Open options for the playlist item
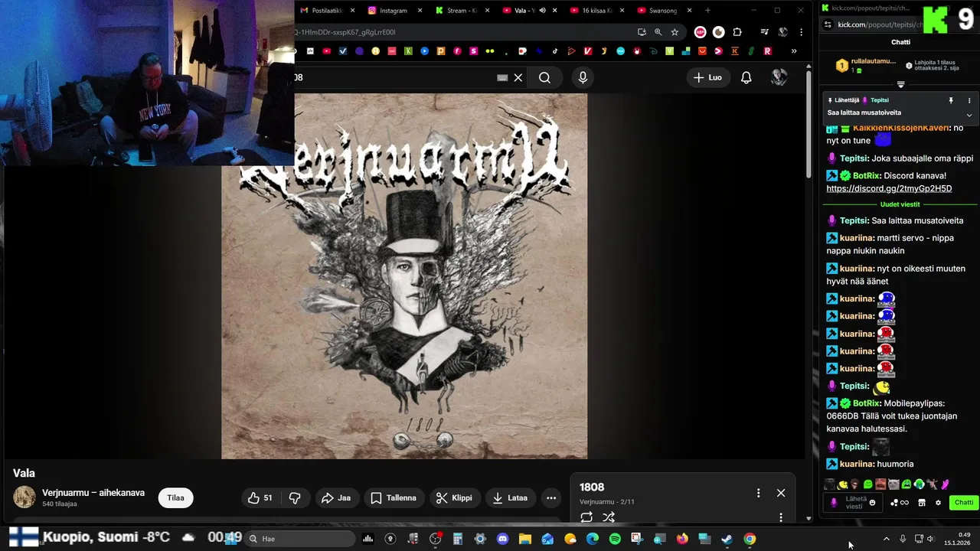Screen dimensions: 980x551 (x=780, y=517)
